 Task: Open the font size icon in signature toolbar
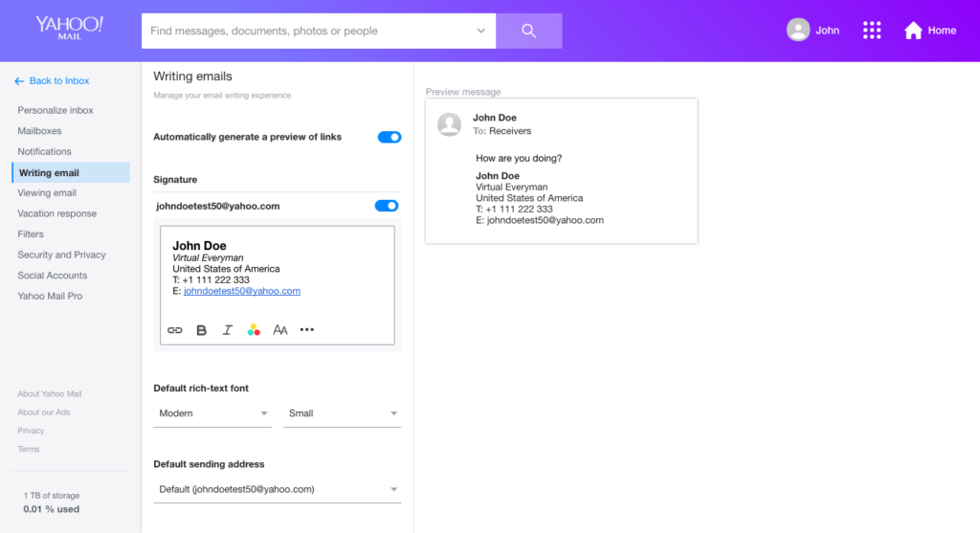point(280,330)
